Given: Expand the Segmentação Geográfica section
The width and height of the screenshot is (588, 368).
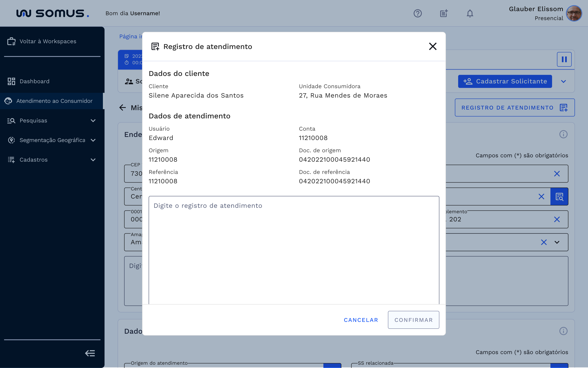Looking at the screenshot, I should [93, 140].
